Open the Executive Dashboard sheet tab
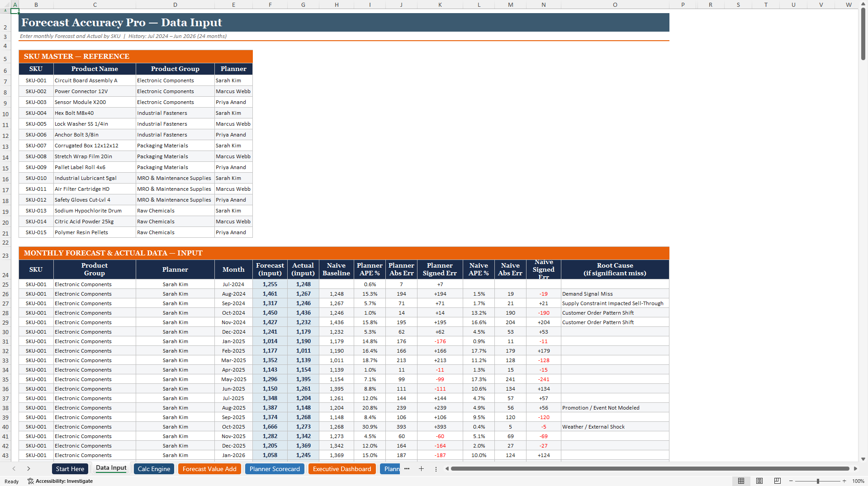The image size is (868, 486). (342, 469)
